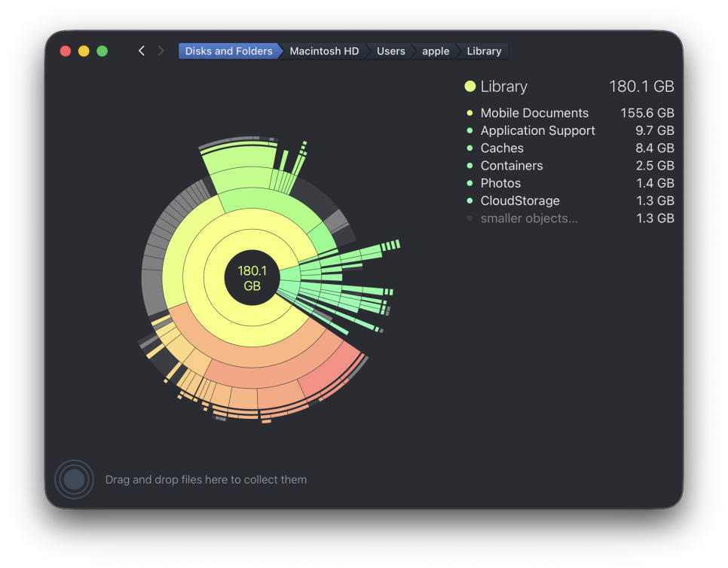Click the yellow dot beside Mobile Documents
Screen dimensions: 728x568
click(x=470, y=113)
